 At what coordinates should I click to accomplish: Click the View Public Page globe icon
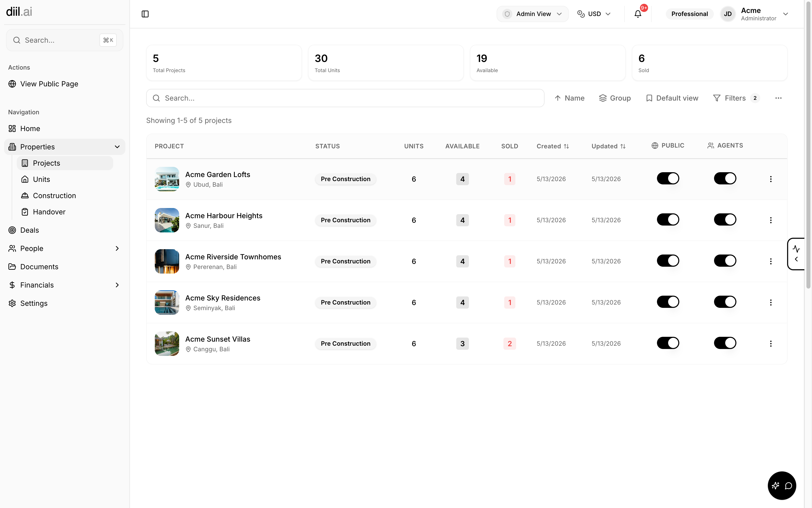click(x=12, y=84)
